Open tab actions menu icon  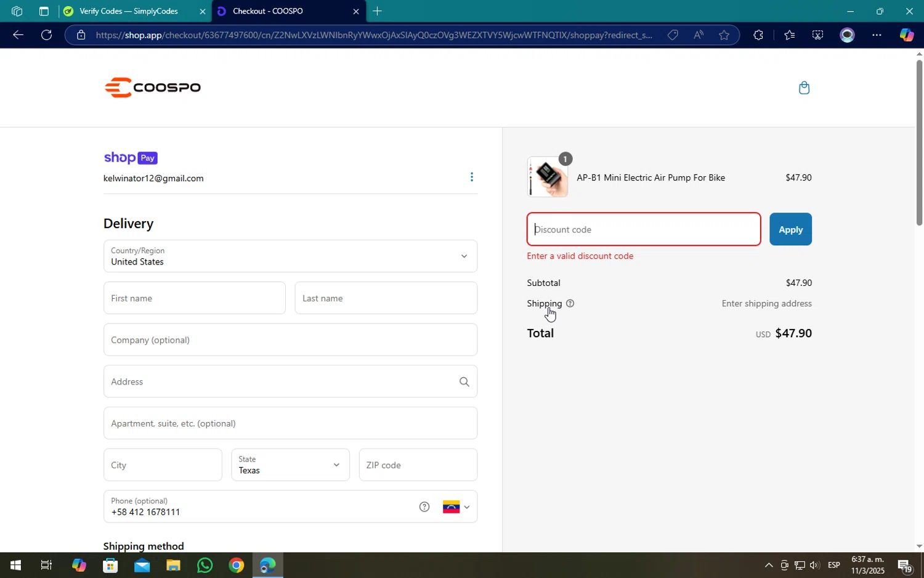44,11
